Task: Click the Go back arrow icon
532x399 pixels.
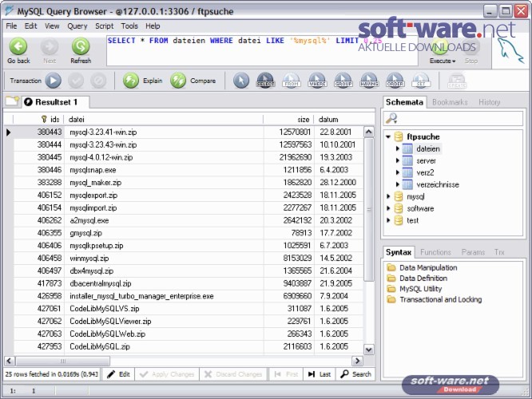Action: click(18, 46)
